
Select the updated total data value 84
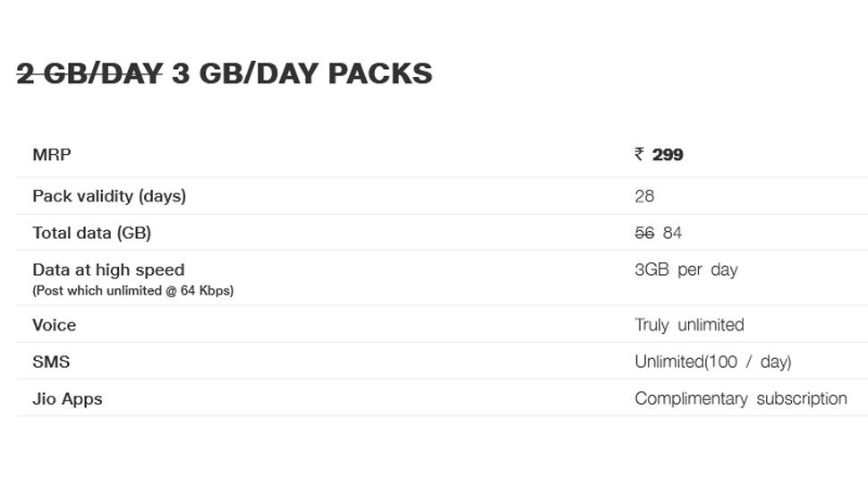point(672,233)
